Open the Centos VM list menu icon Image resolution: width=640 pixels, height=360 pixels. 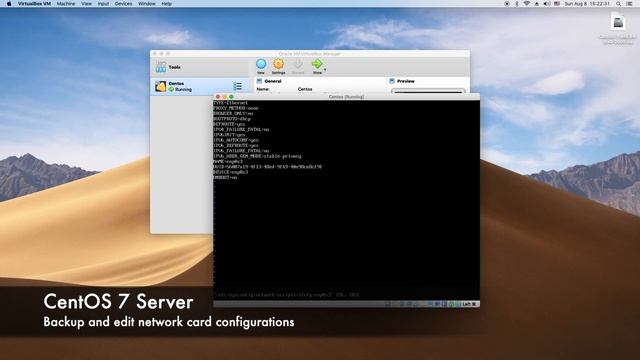(x=238, y=86)
